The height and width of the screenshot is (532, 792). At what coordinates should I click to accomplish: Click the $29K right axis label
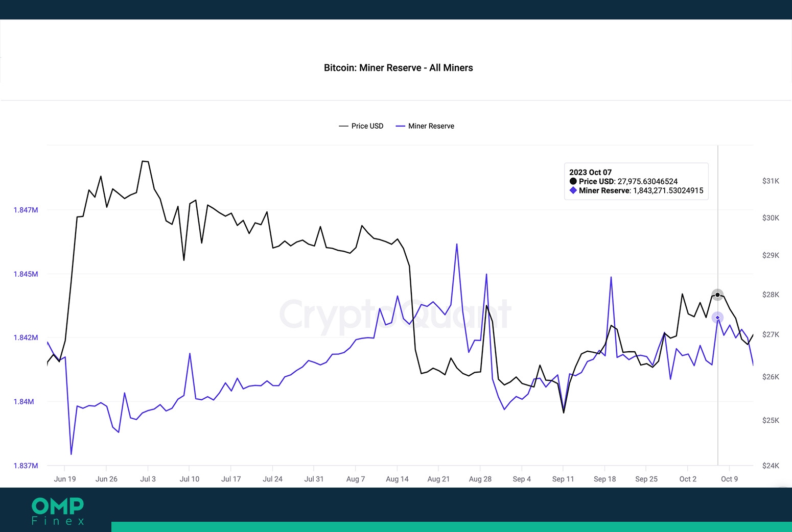pyautogui.click(x=771, y=255)
